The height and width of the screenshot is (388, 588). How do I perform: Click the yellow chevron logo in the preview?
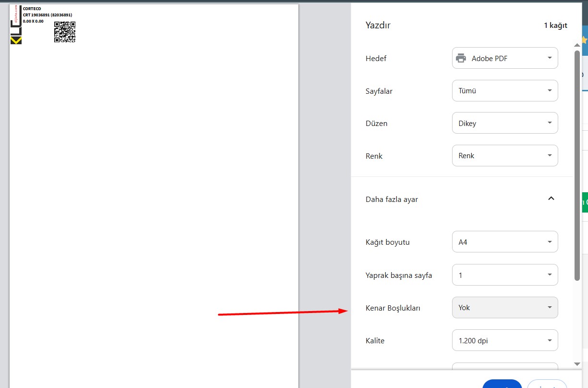(16, 40)
